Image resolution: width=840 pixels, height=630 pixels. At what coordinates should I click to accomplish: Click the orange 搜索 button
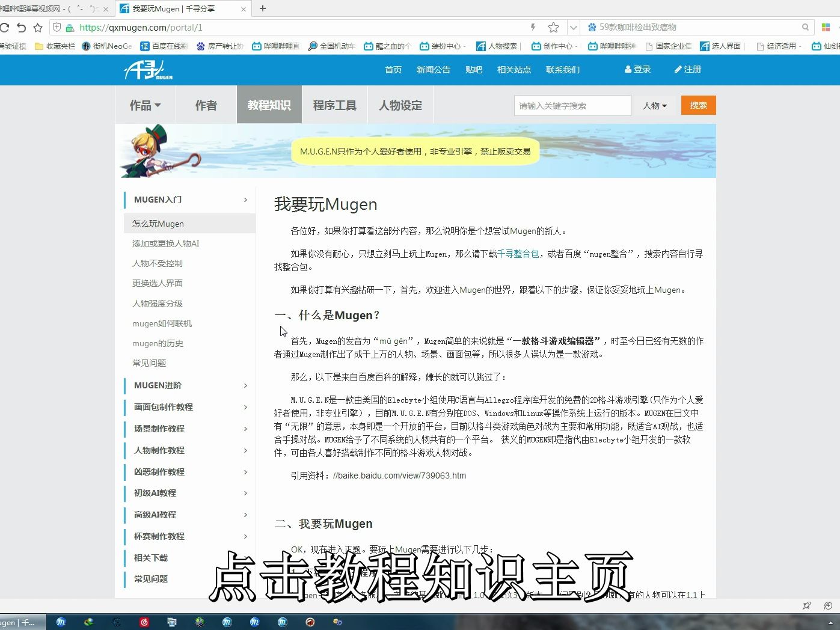(x=699, y=105)
